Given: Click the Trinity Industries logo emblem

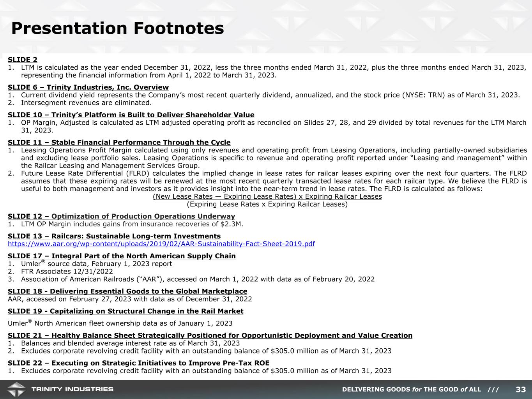Looking at the screenshot, I should (x=16, y=389).
